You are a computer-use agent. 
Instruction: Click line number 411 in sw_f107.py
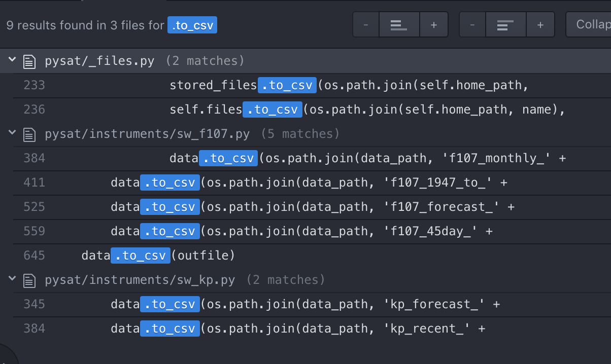click(34, 183)
